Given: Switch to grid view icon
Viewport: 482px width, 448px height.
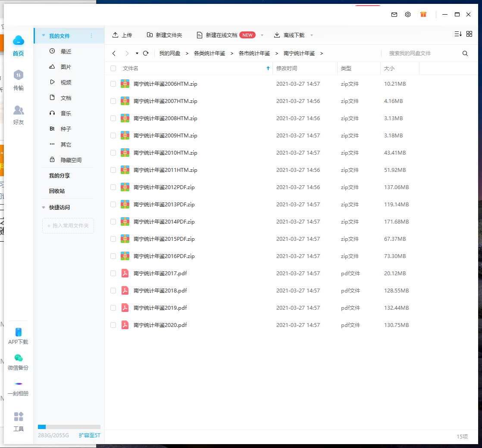Looking at the screenshot, I should pos(469,34).
